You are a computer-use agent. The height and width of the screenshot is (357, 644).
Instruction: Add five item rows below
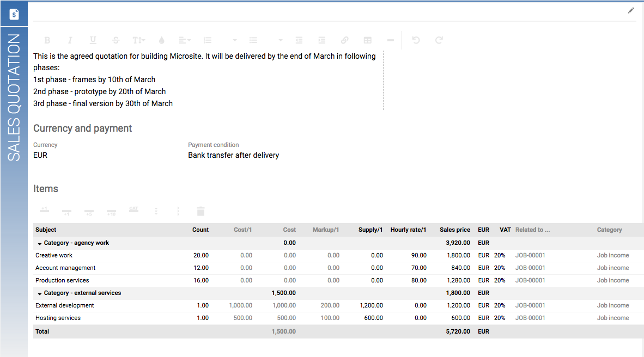coord(89,212)
